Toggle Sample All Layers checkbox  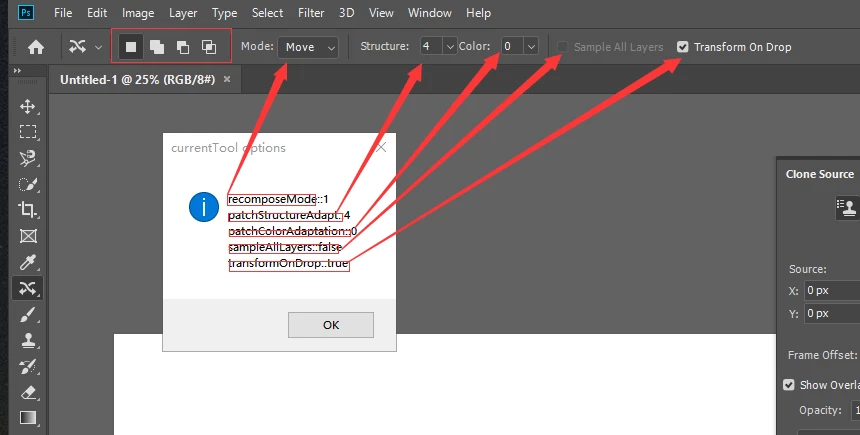pos(562,47)
